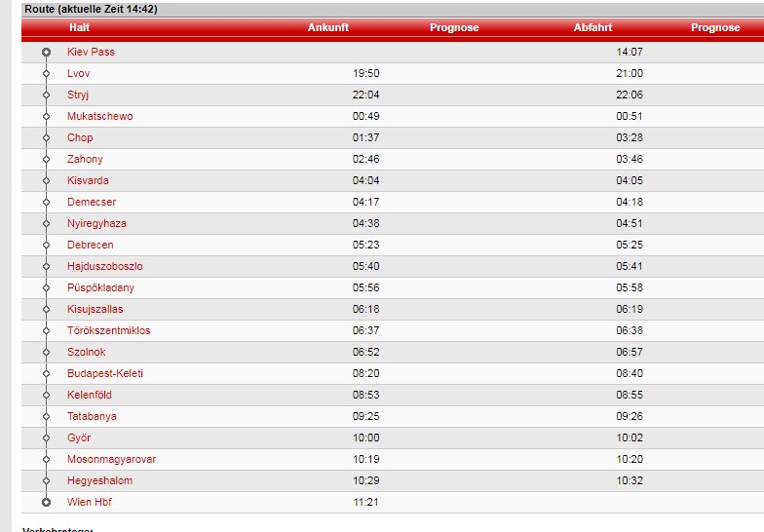Click the Halt column header
Viewport: 764px width, 532px height.
click(80, 28)
